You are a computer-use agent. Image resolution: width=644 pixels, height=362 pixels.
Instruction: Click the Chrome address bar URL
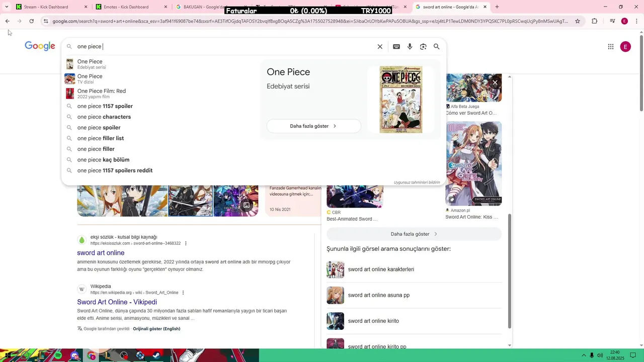(310, 21)
